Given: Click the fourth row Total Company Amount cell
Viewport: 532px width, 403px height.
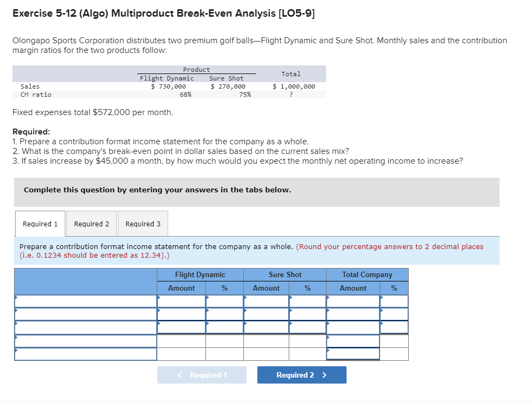Looking at the screenshot, I should click(353, 341).
